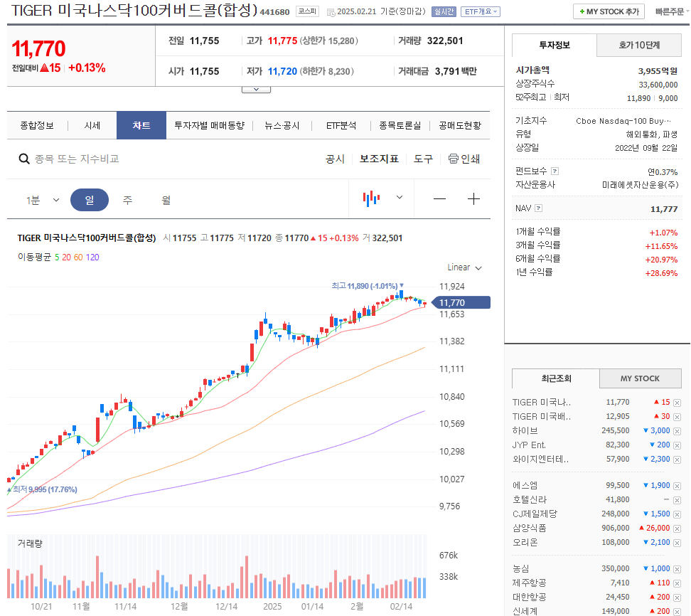Open the 종목토론실 tab
Viewport: 691px width, 616px height.
pyautogui.click(x=400, y=126)
